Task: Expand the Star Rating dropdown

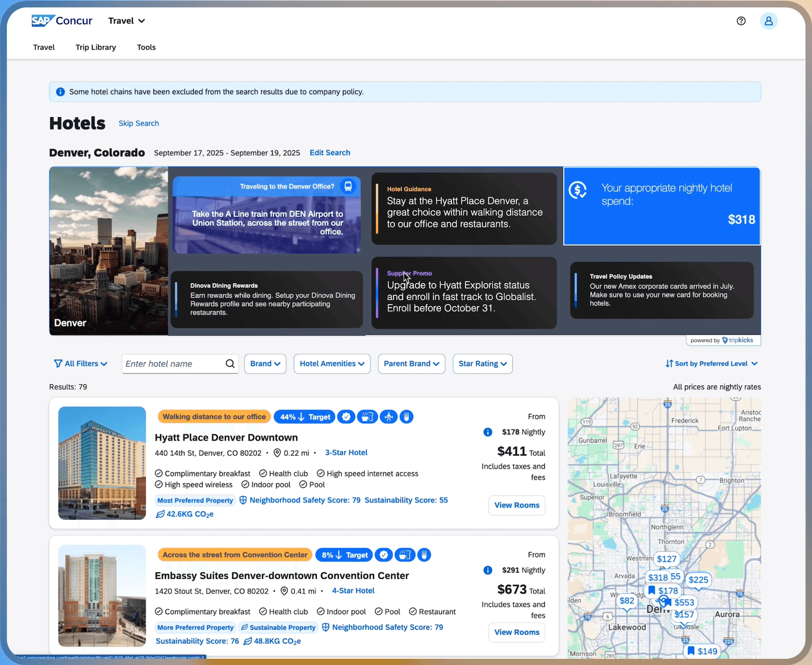Action: pyautogui.click(x=483, y=364)
